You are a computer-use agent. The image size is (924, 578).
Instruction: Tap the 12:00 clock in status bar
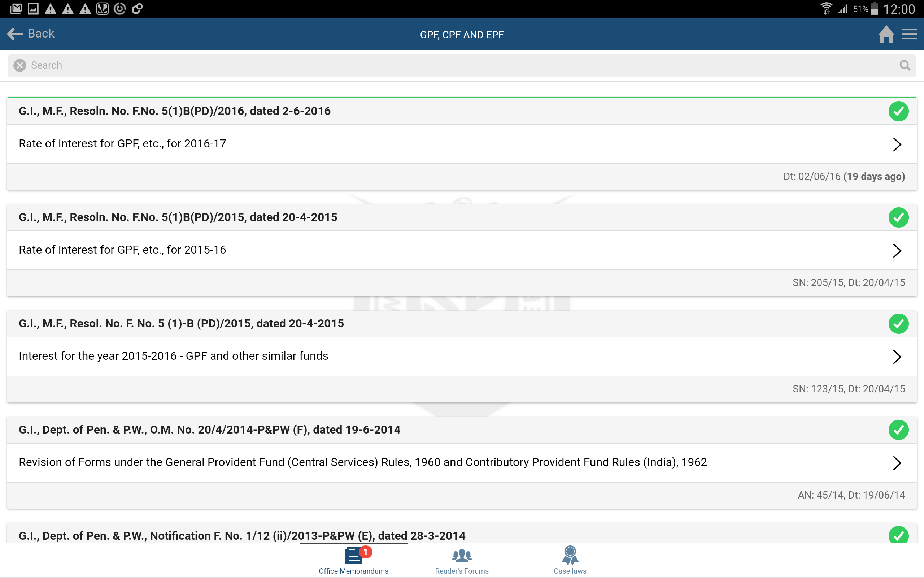tap(899, 9)
